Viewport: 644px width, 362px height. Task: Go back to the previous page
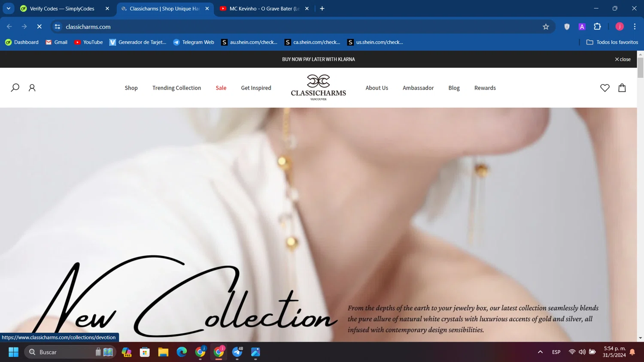pos(9,27)
